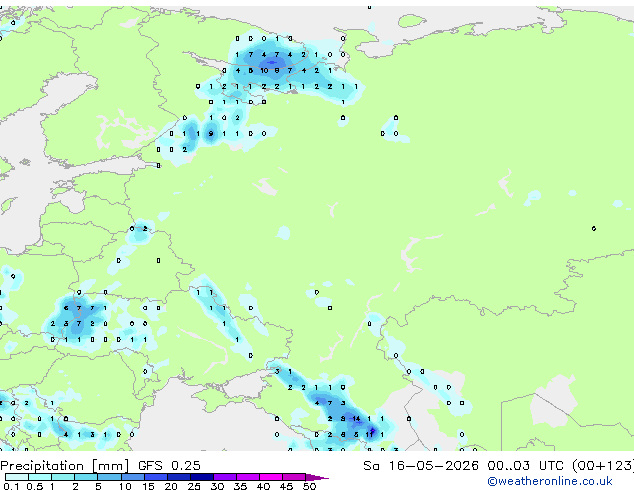The image size is (634, 490).
Task: Click the legend scale label '45'
Action: (x=286, y=486)
